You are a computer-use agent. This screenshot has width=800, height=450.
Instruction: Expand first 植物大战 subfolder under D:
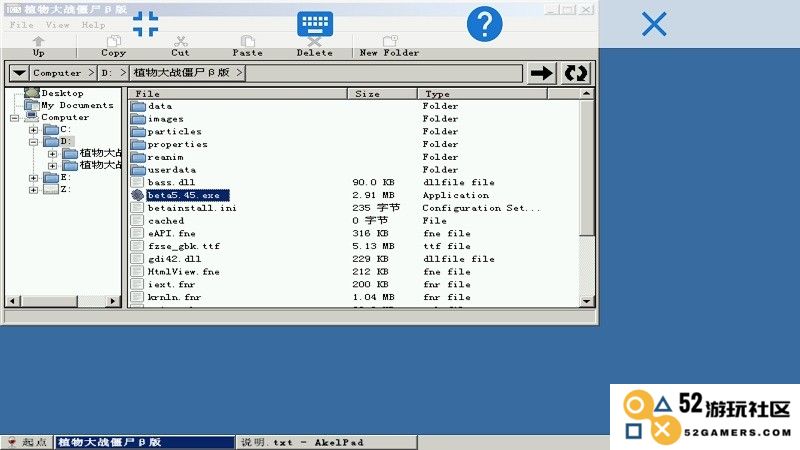pyautogui.click(x=53, y=154)
